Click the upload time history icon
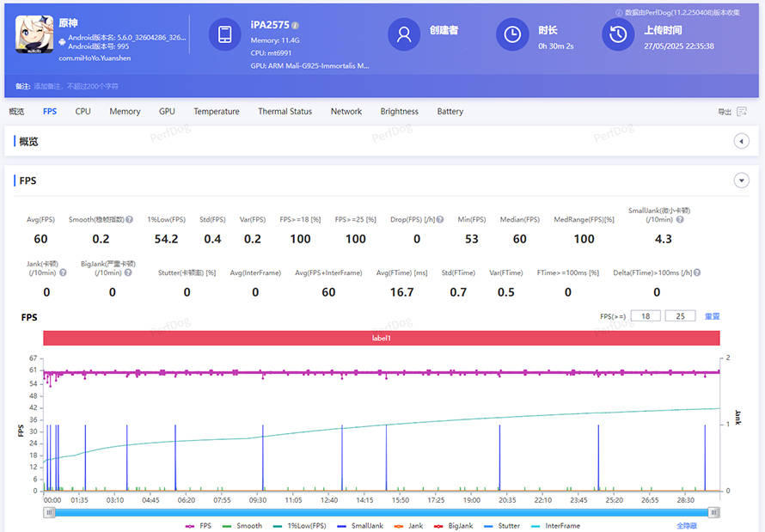765x532 pixels. [617, 34]
